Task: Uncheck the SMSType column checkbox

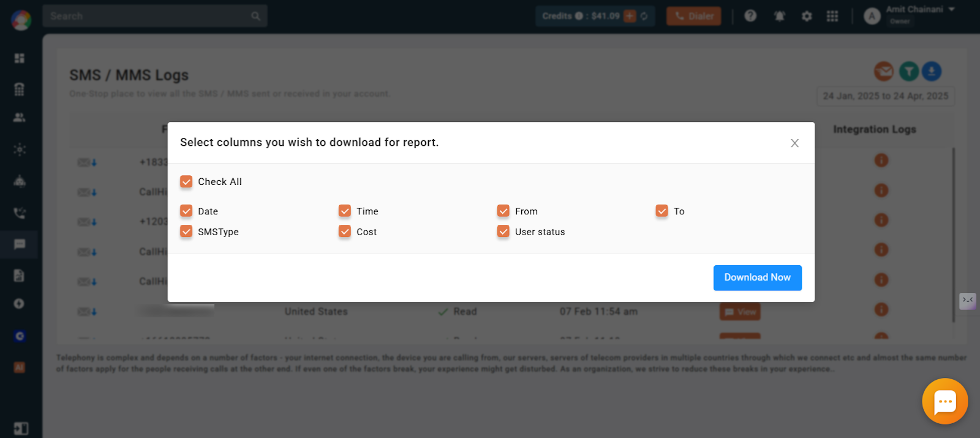Action: click(x=186, y=232)
